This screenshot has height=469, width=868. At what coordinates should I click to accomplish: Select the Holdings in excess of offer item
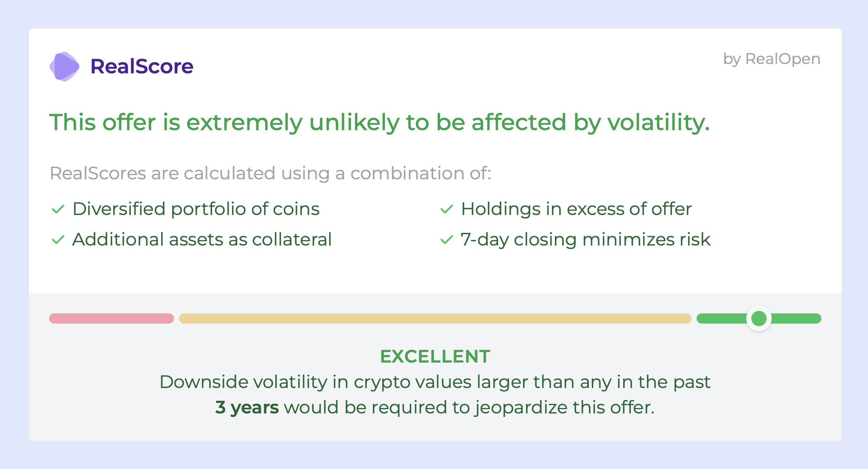[x=576, y=209]
